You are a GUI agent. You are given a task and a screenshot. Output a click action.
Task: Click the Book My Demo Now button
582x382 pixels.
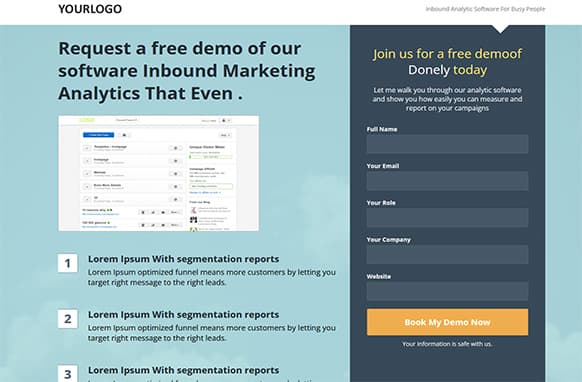click(x=447, y=322)
